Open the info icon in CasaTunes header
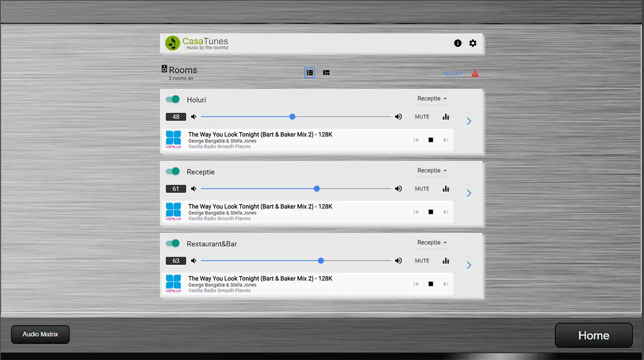The width and height of the screenshot is (644, 360). click(457, 43)
